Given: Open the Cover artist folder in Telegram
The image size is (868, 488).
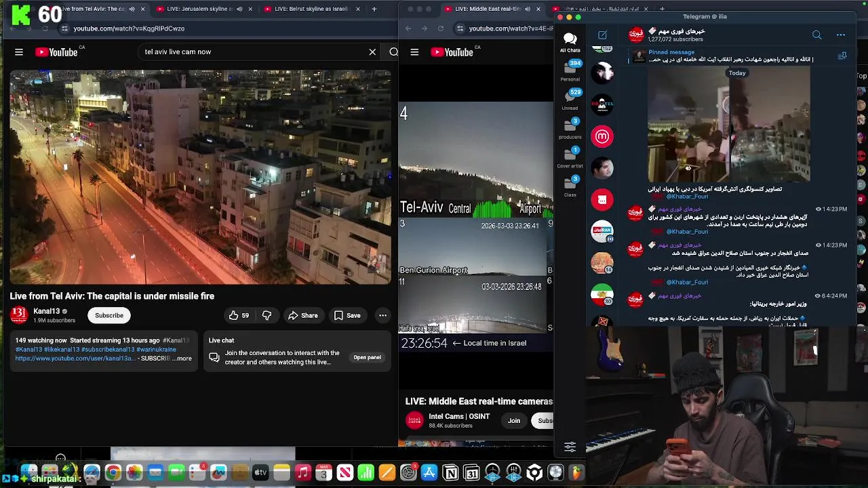Looking at the screenshot, I should point(570,157).
